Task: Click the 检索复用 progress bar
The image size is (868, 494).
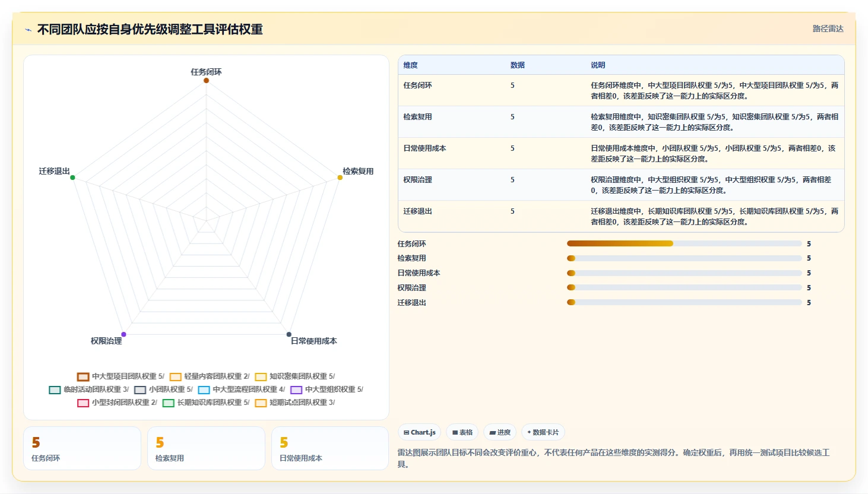Action: (x=685, y=258)
